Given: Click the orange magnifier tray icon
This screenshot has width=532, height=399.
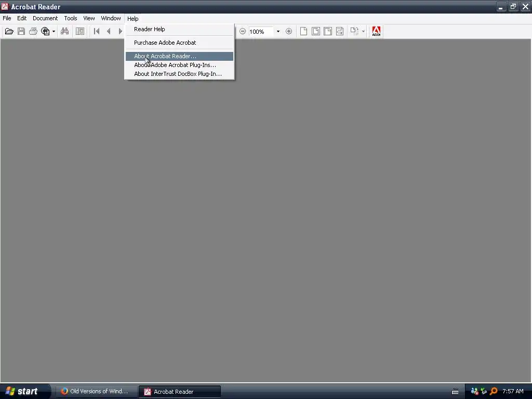Looking at the screenshot, I should pos(494,392).
